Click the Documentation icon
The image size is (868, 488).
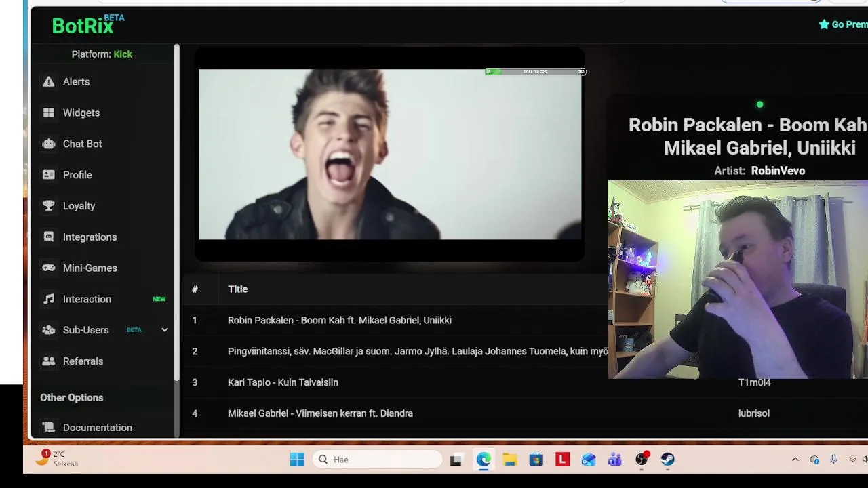click(x=48, y=428)
